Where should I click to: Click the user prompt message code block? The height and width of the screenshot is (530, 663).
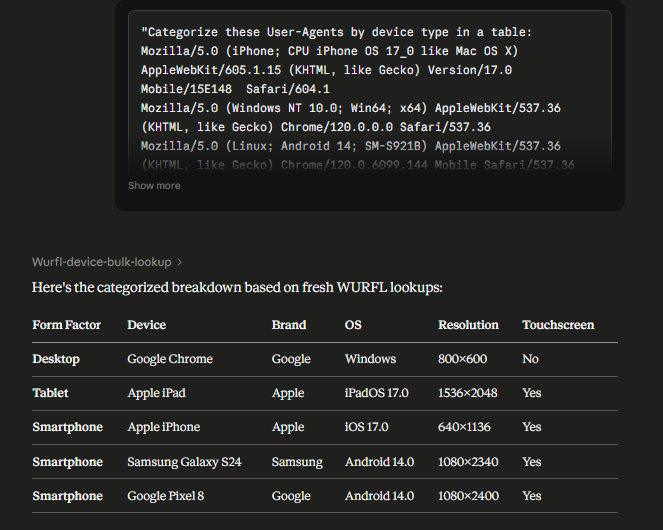point(370,93)
